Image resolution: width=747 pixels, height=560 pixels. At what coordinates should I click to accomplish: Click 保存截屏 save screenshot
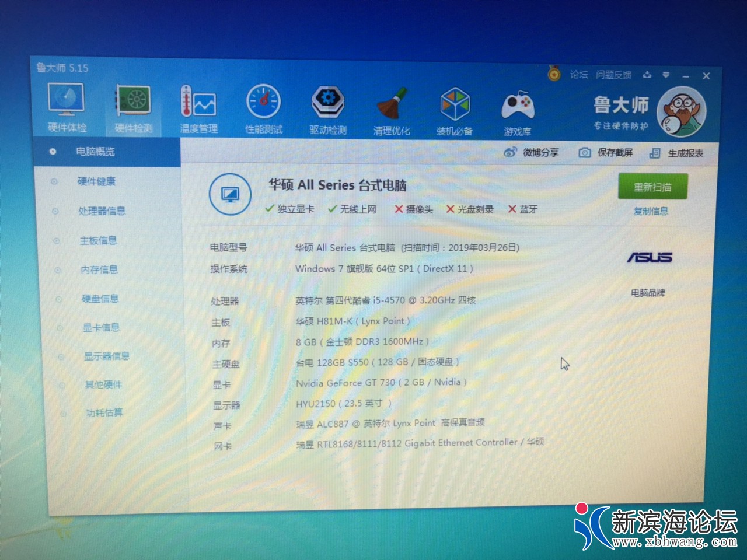(606, 152)
